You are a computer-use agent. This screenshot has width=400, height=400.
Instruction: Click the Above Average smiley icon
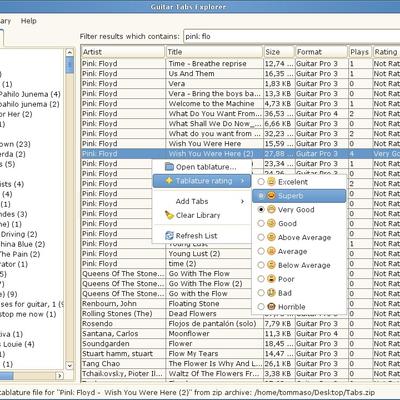point(272,237)
